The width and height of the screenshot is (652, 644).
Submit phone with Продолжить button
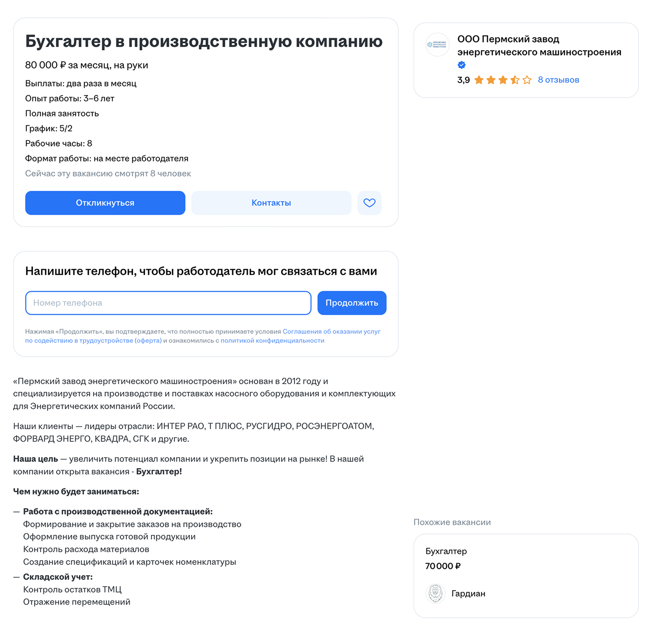(351, 303)
